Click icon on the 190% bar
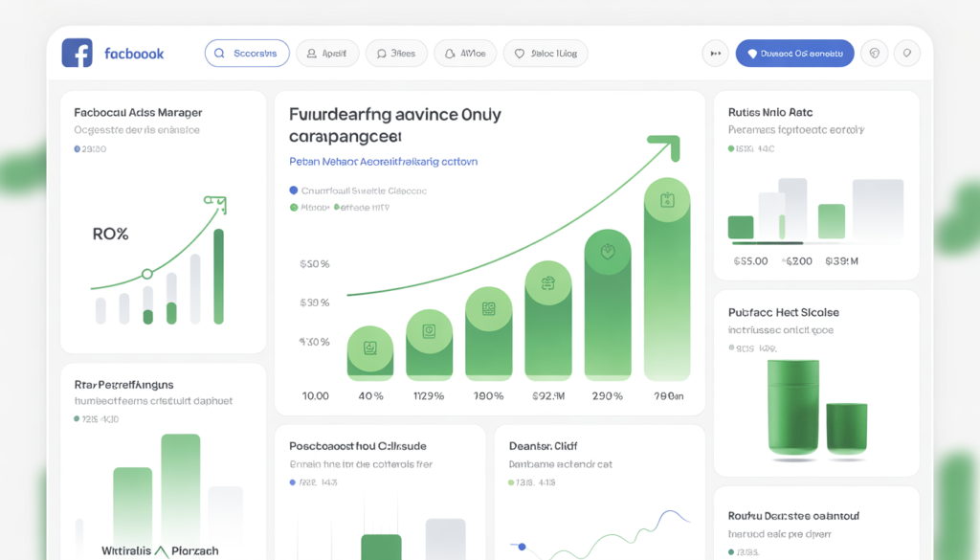 [x=488, y=308]
